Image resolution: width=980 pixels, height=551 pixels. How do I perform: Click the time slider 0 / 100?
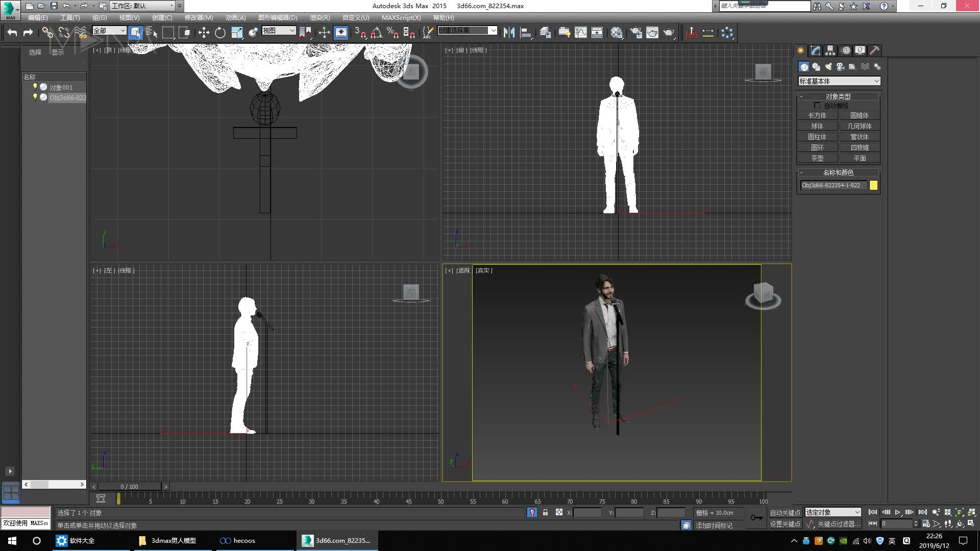click(130, 487)
